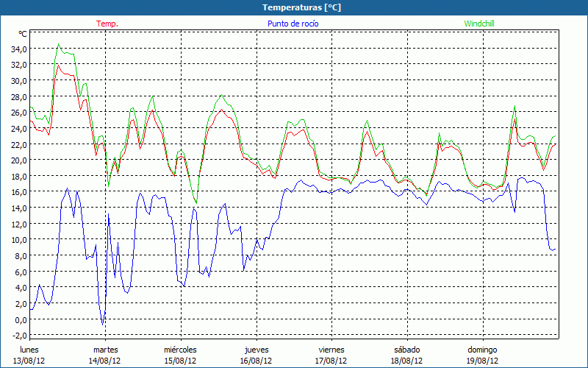588x368 pixels.
Task: Click the 34,0 value on the y-axis
Action: pos(18,49)
